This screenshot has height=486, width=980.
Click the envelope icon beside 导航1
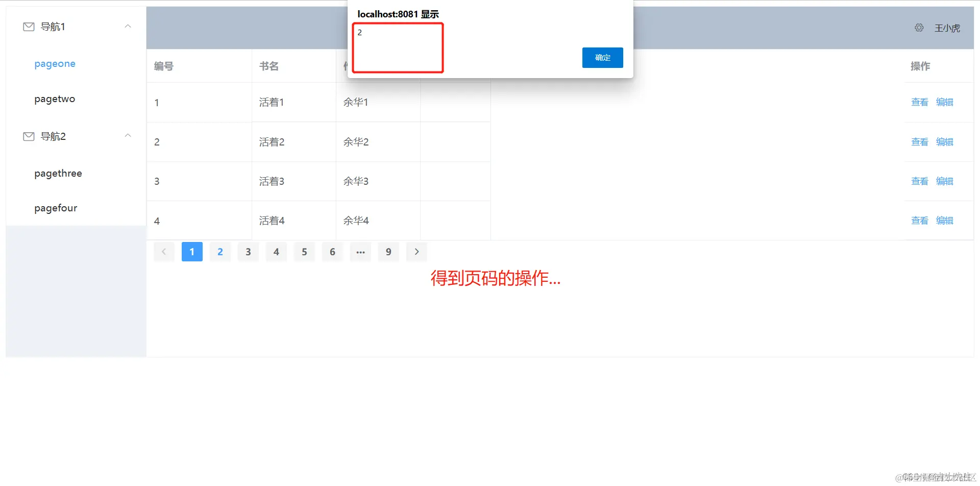tap(28, 27)
